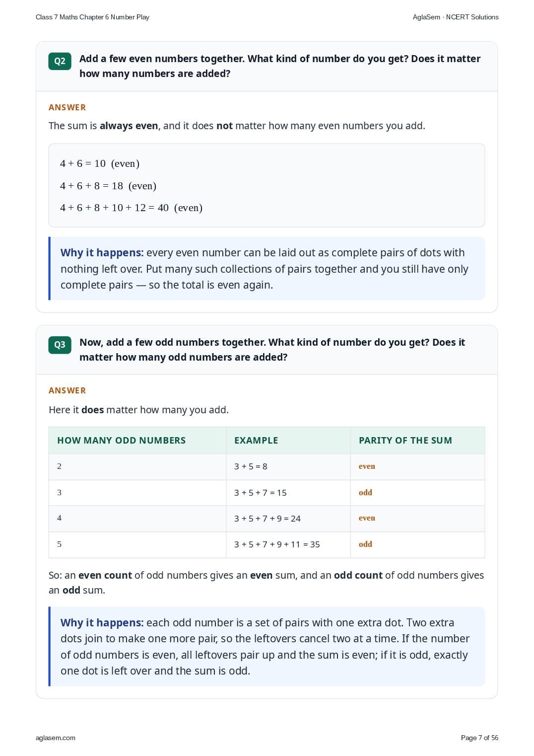534x756 pixels.
Task: Click the Page 7 of 56 indicator
Action: pyautogui.click(x=479, y=738)
